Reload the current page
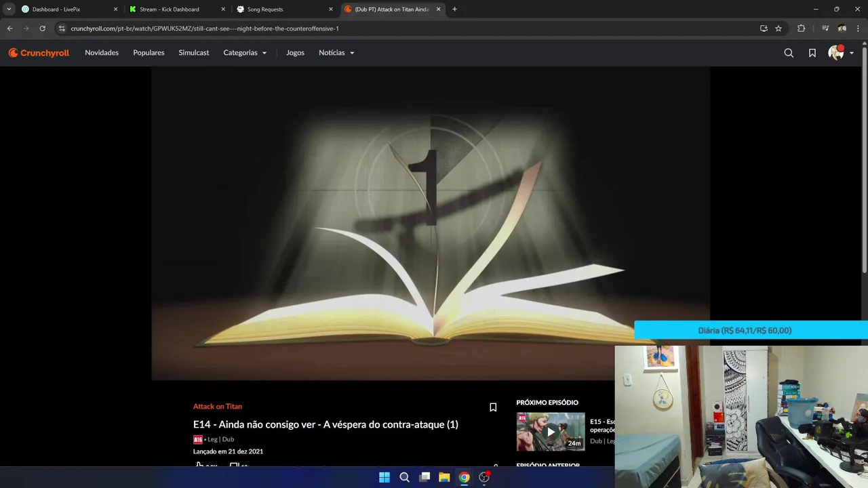 [x=42, y=28]
